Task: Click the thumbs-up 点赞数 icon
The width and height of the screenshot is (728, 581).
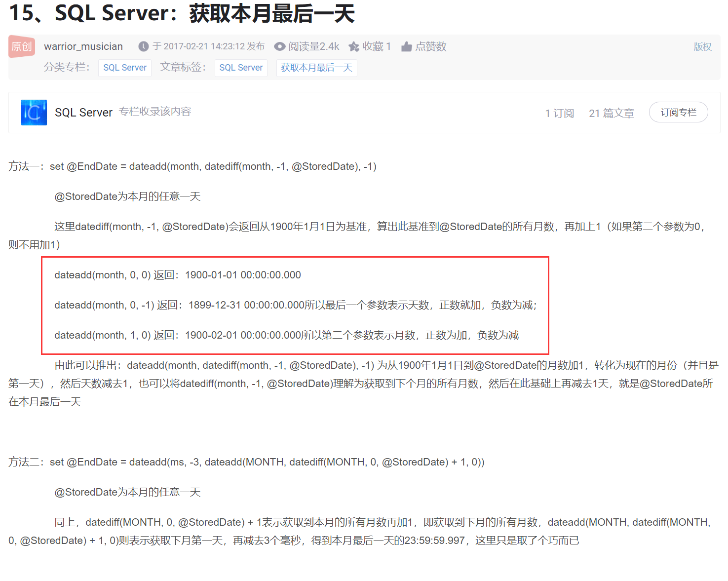Action: pos(407,46)
